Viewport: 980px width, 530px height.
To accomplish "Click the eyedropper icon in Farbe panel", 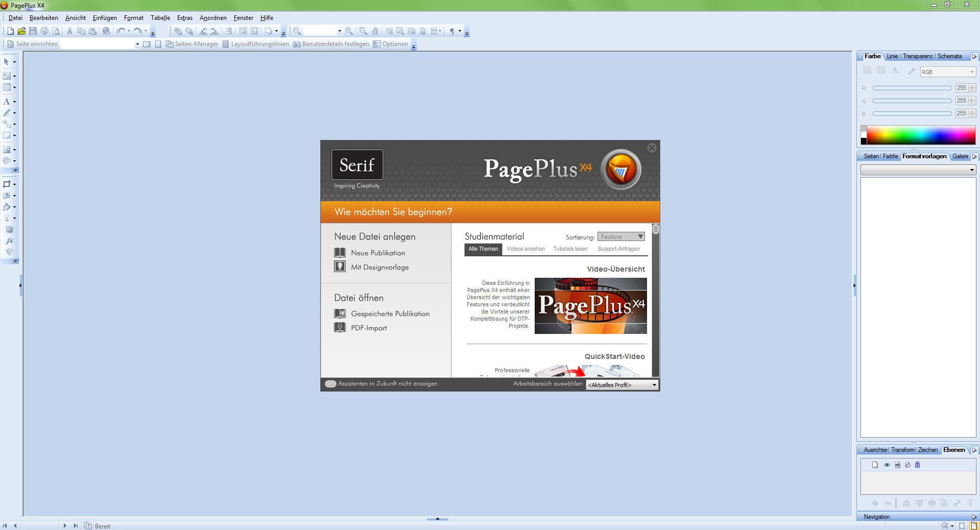I will [x=912, y=71].
